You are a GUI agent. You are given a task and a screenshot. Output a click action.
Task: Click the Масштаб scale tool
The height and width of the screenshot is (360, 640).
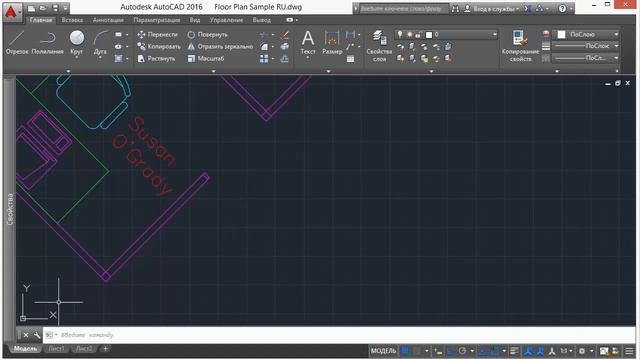coord(206,59)
